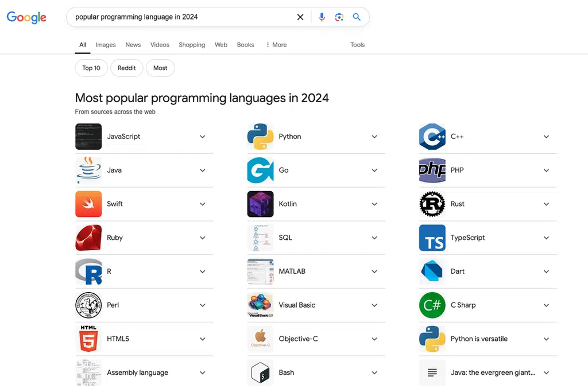The image size is (588, 388).
Task: Expand the JavaScript entry chevron
Action: click(203, 137)
